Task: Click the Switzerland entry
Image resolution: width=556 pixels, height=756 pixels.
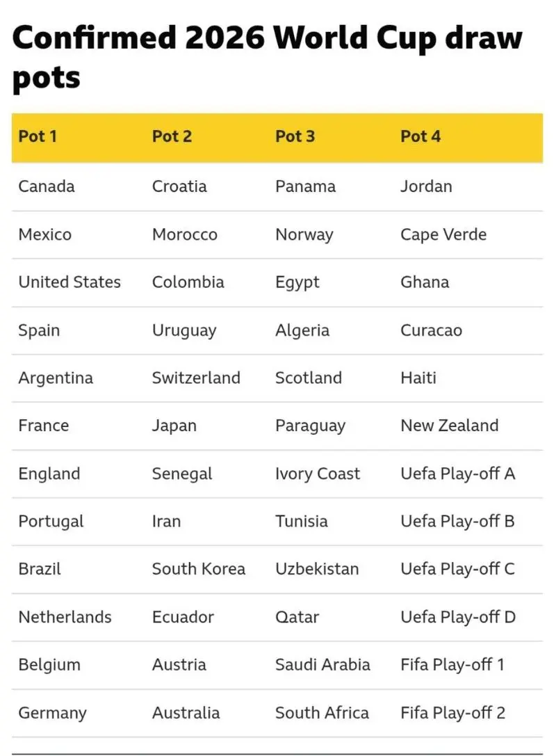Action: [196, 378]
